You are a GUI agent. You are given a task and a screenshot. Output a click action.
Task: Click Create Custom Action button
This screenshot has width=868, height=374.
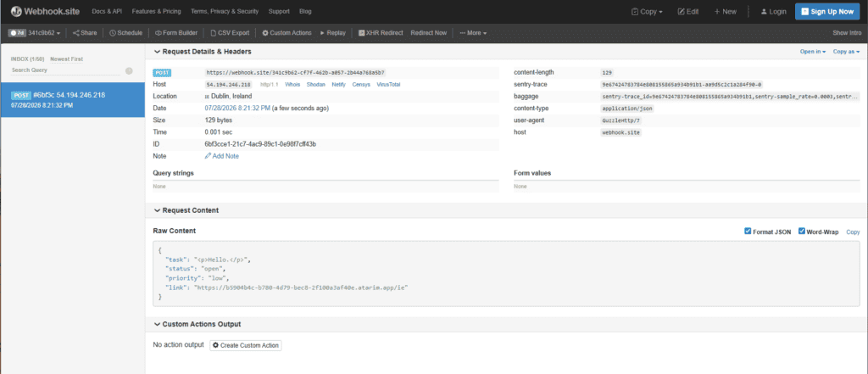point(247,345)
